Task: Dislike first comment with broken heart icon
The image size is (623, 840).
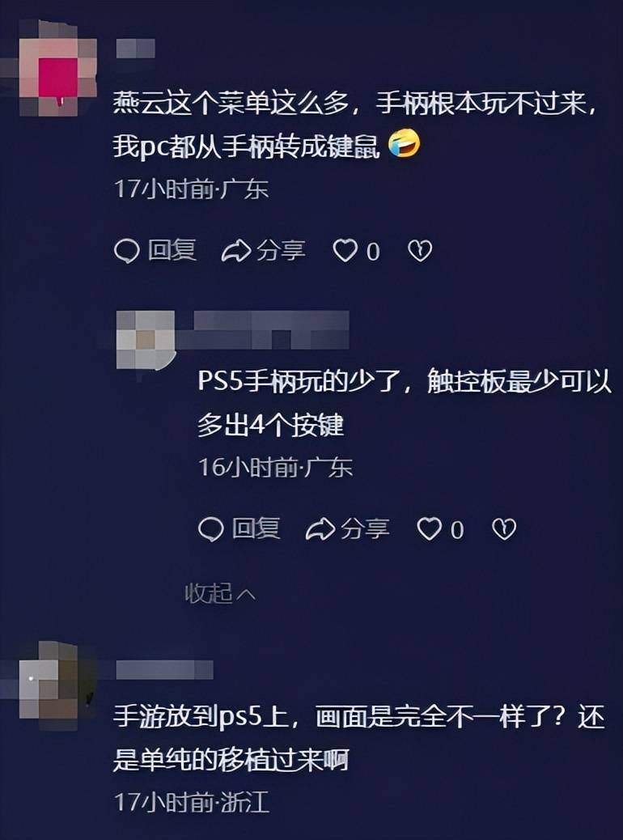Action: pyautogui.click(x=420, y=251)
